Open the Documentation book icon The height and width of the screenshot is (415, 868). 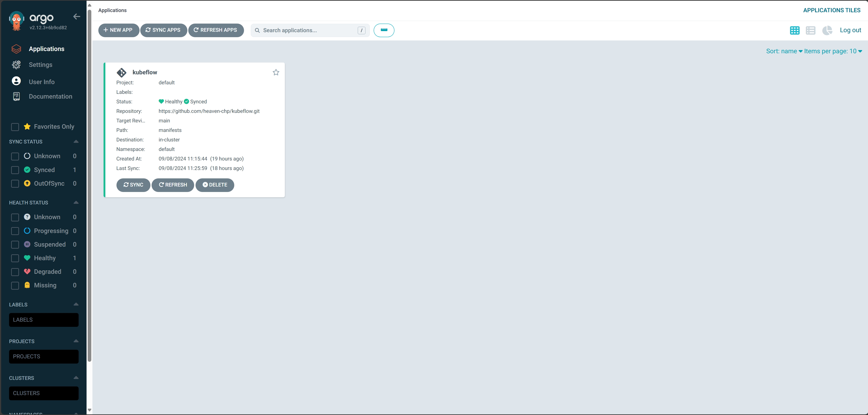pyautogui.click(x=16, y=96)
